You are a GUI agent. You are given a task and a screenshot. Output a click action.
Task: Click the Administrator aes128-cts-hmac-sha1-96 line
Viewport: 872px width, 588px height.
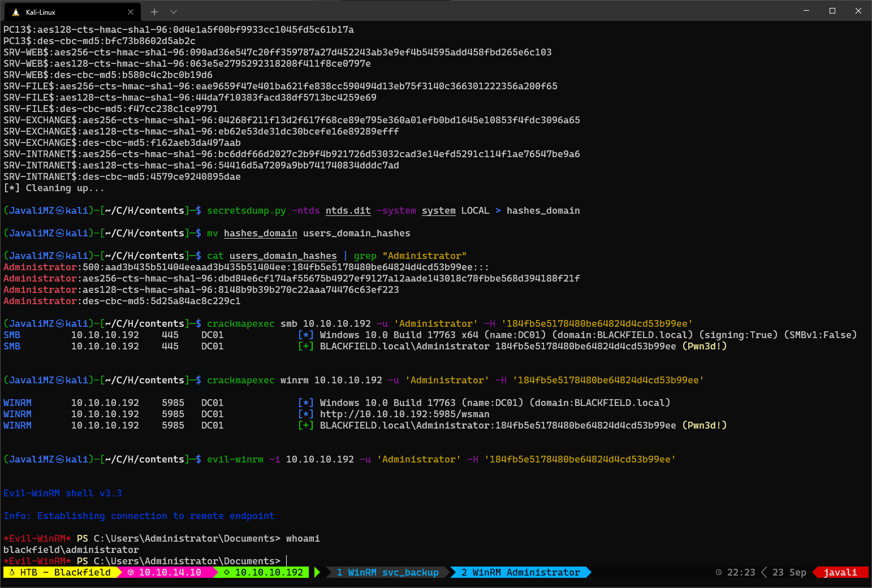click(201, 289)
